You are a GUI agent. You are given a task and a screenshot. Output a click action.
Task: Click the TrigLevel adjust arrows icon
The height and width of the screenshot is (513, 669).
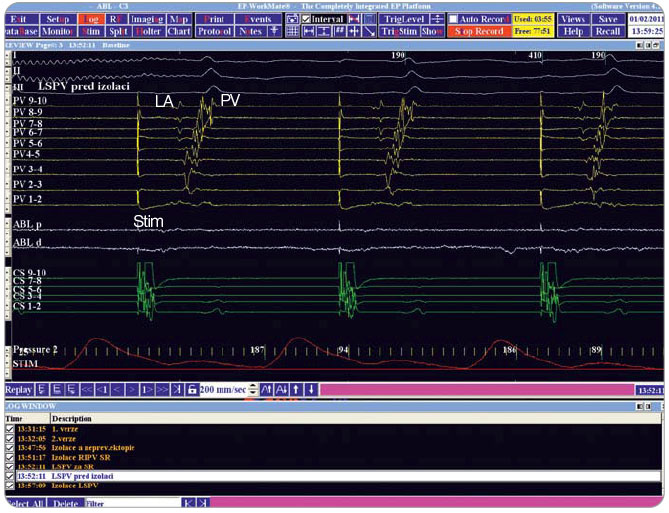tap(437, 19)
